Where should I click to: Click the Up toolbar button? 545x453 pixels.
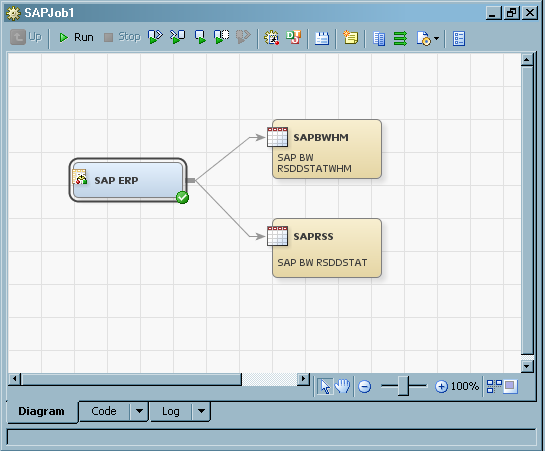[x=26, y=37]
